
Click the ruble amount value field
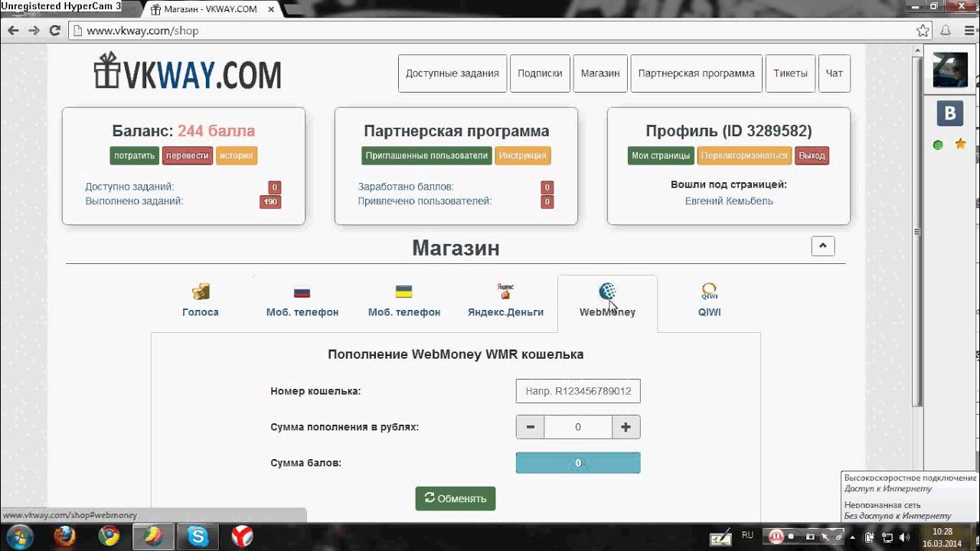pos(578,427)
